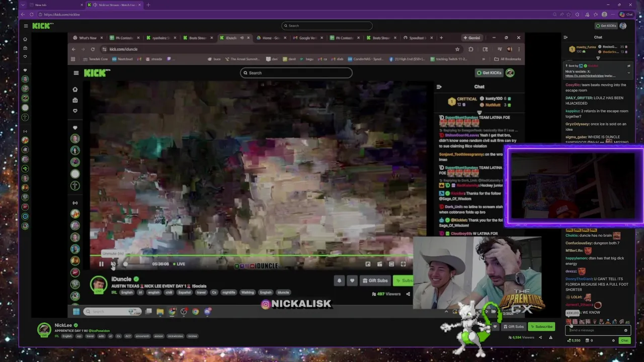Follow NickLee with the heart button
Image resolution: width=644 pixels, height=362 pixels.
495,326
